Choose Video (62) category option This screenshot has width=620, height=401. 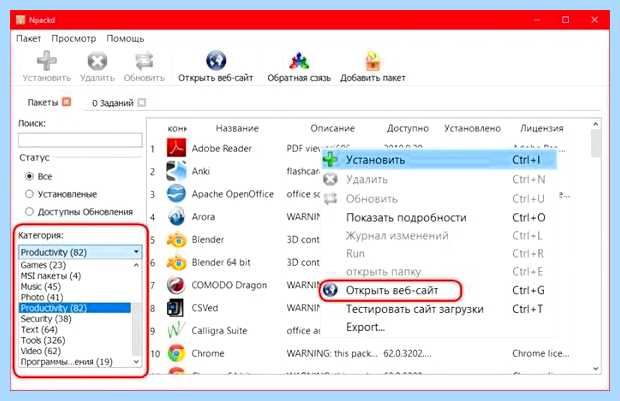point(41,351)
